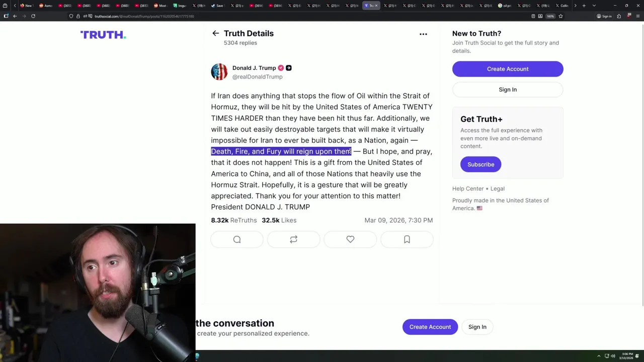Switch to the Imgur tab

tap(180, 6)
